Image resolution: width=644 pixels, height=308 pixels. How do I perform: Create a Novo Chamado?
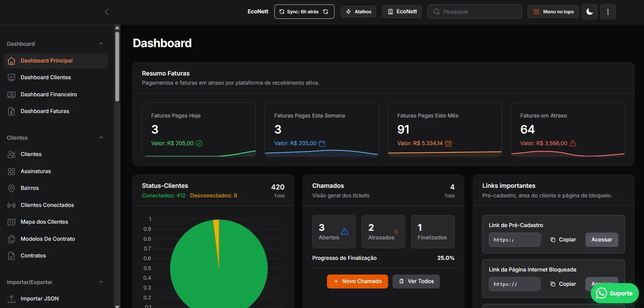[357, 281]
